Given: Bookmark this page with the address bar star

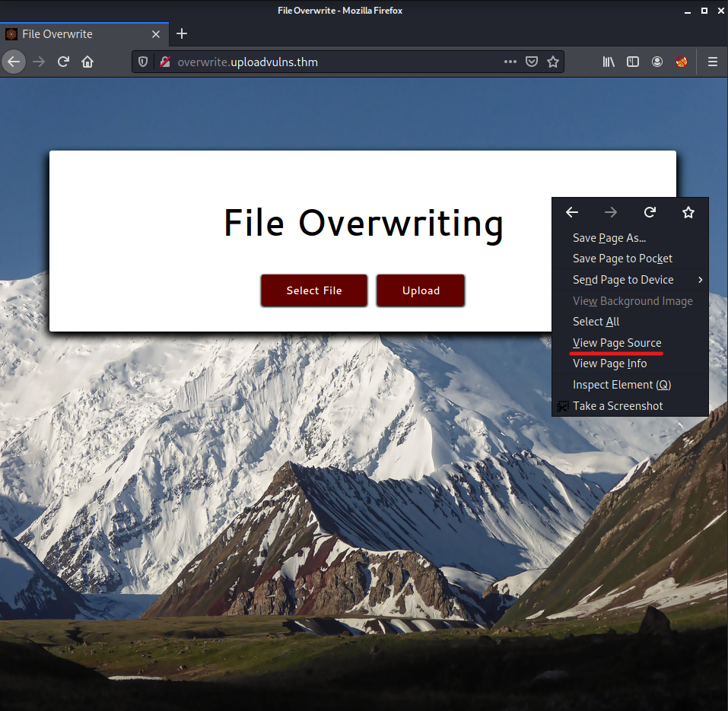Looking at the screenshot, I should 552,62.
